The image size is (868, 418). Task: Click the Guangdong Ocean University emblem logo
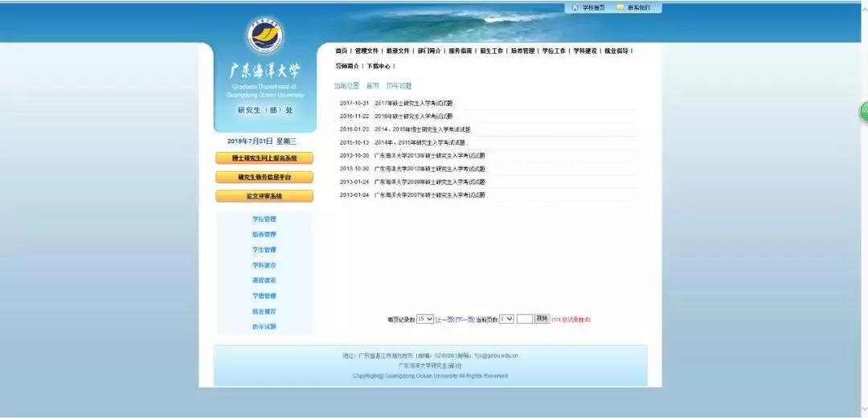click(x=264, y=36)
